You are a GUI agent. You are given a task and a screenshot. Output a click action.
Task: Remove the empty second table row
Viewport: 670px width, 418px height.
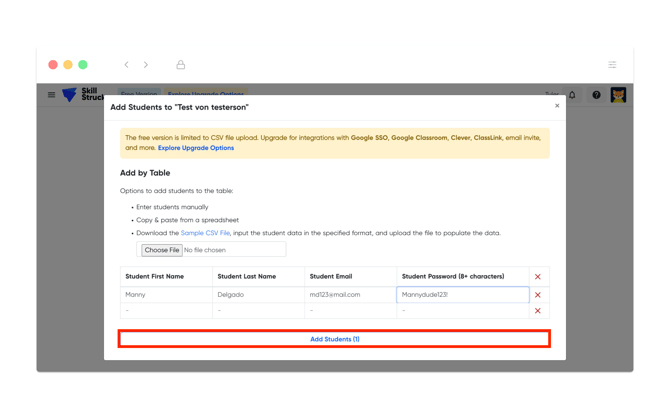537,311
